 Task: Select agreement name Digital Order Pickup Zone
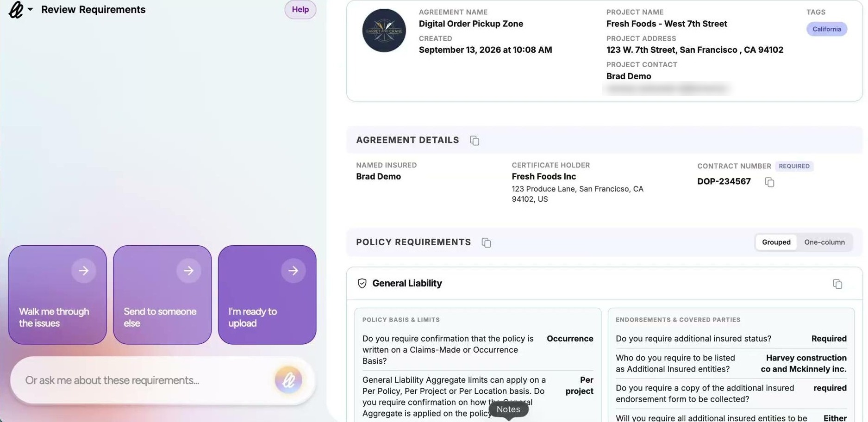[x=471, y=24]
